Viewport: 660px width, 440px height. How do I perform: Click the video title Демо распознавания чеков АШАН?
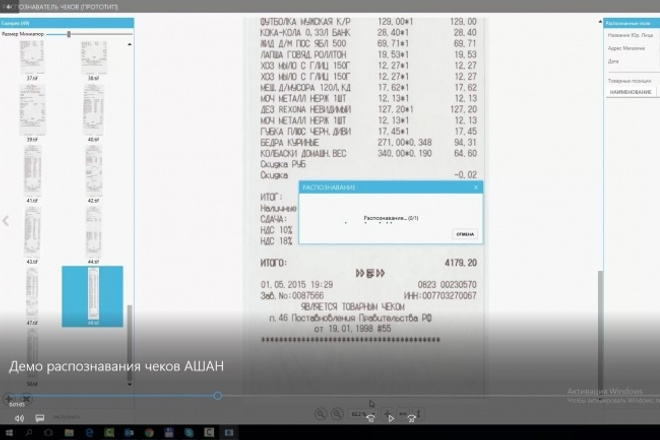[116, 366]
